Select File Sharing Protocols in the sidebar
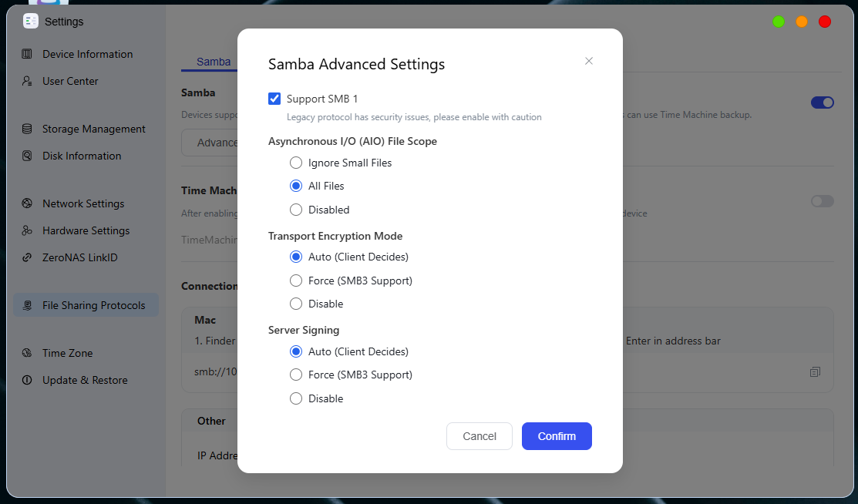 coord(86,305)
